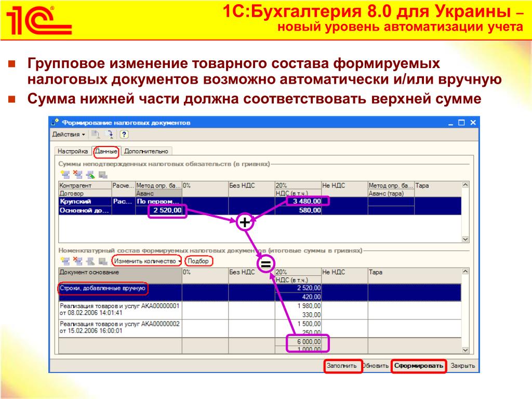The image size is (532, 399).
Task: Select the По первом... method cell
Action: 158,202
